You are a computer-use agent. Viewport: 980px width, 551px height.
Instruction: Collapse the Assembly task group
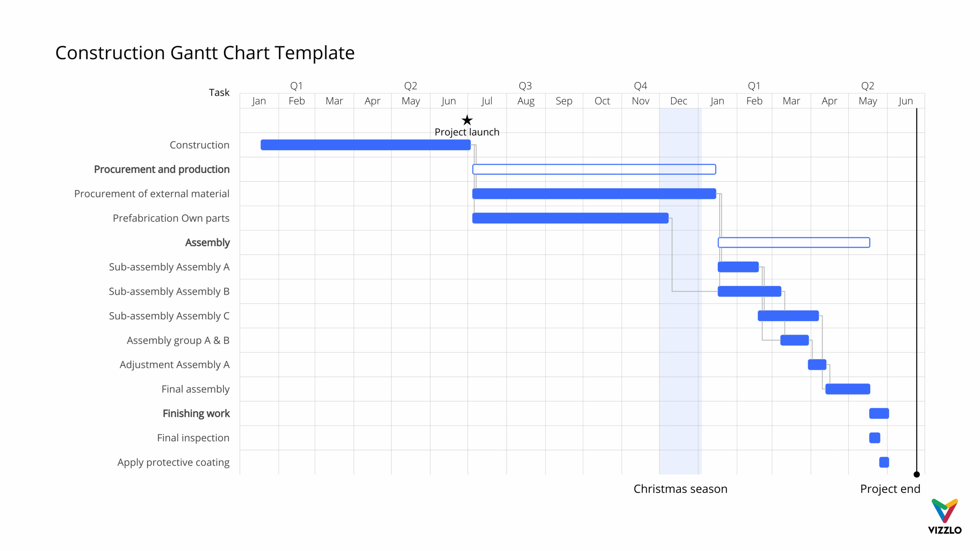pos(207,242)
